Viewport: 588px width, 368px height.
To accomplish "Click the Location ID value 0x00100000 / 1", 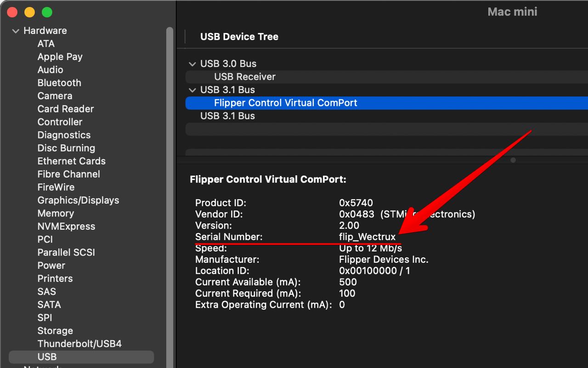I will tap(374, 271).
